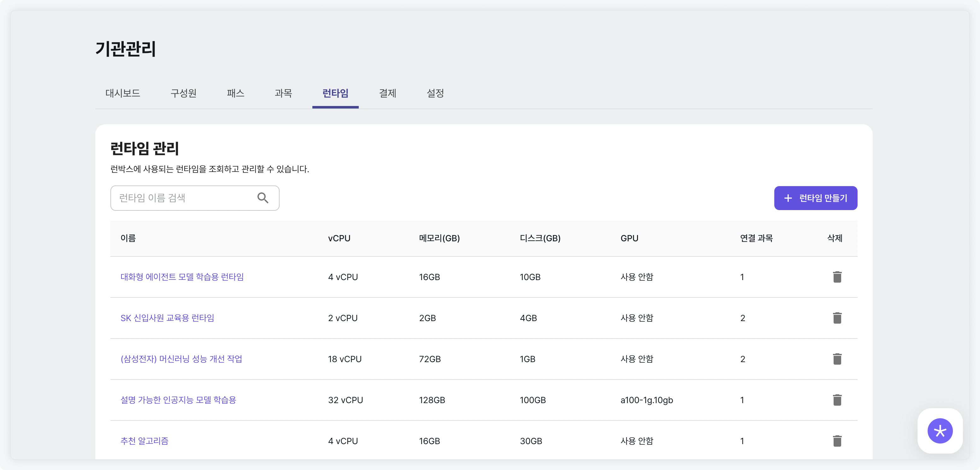Click the 4GB disk cell
Viewport: 980px width, 470px height.
(x=528, y=318)
